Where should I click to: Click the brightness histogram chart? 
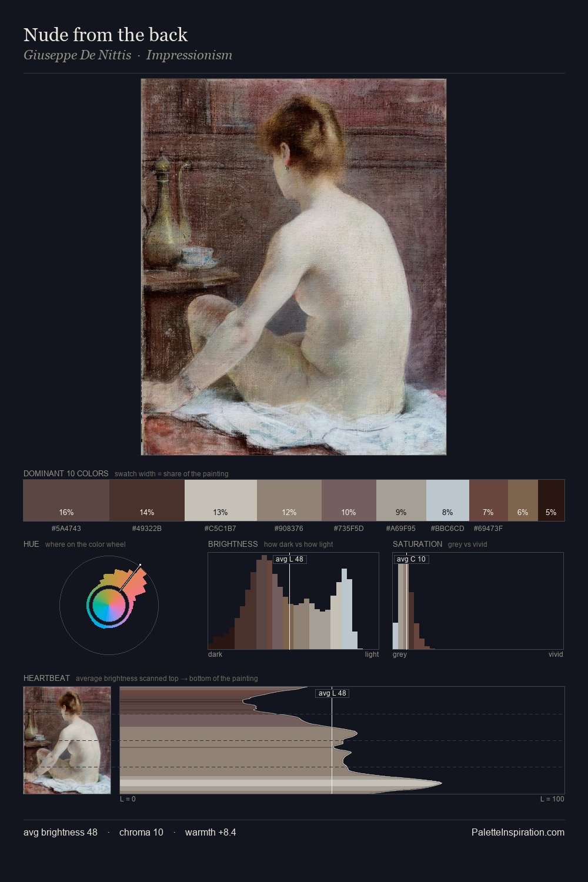293,601
